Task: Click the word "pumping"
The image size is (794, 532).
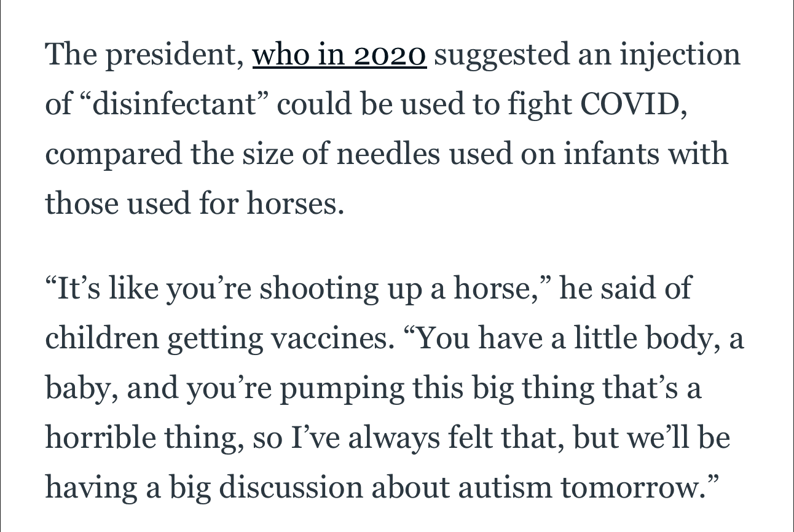Action: 340,389
